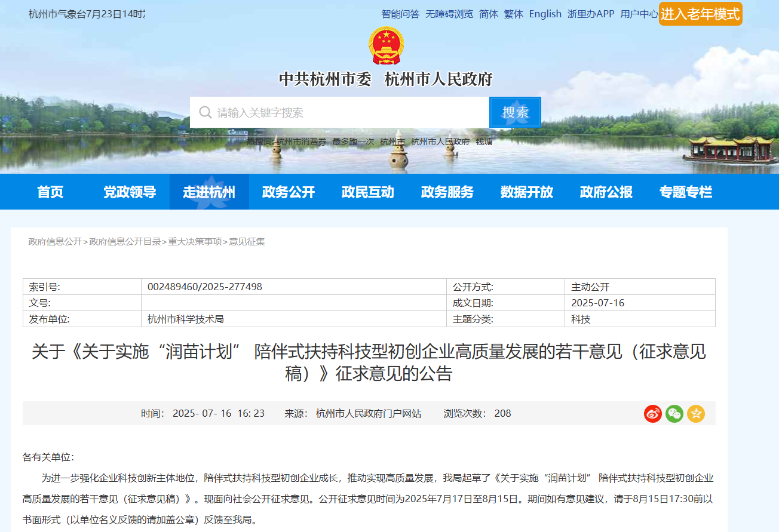The image size is (779, 532).
Task: Click the magnifier icon inside the search box
Action: tap(204, 112)
